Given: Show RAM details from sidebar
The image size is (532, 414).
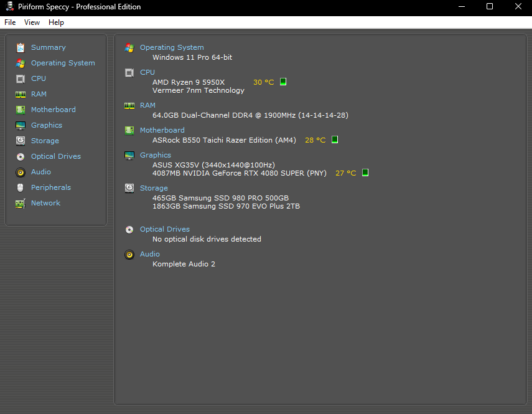Looking at the screenshot, I should pos(39,94).
